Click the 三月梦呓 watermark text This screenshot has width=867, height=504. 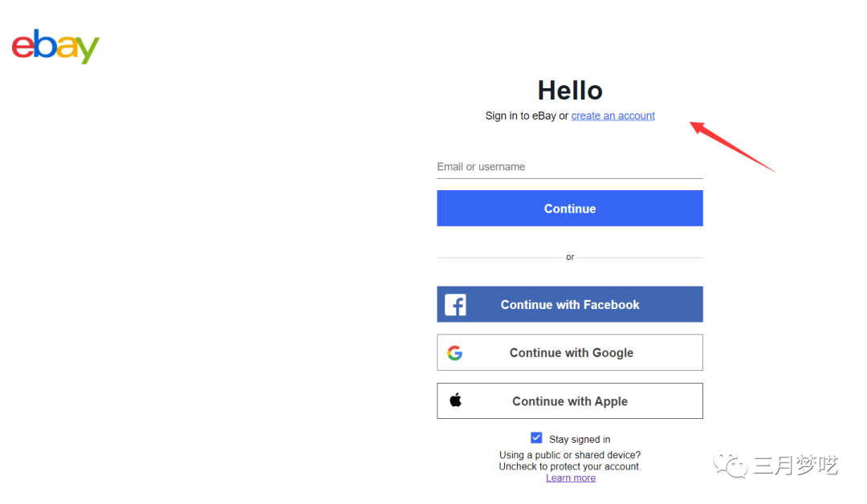pyautogui.click(x=795, y=465)
